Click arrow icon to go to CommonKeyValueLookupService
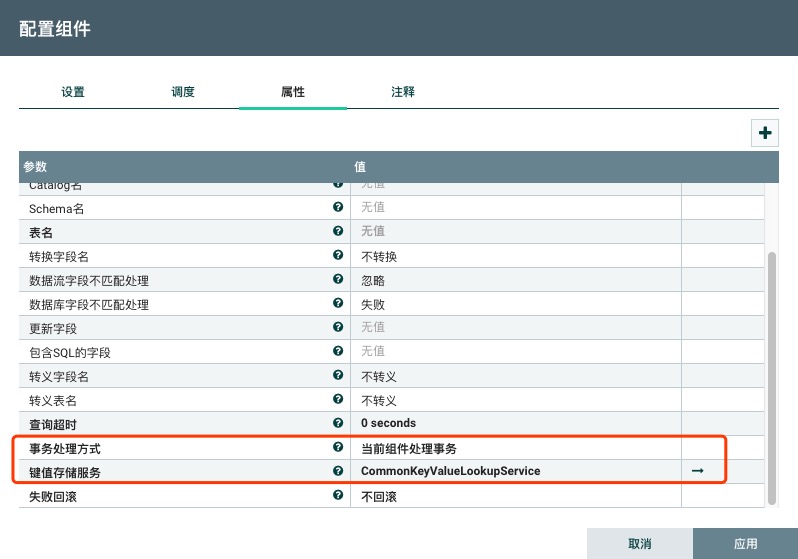The width and height of the screenshot is (798, 559). click(x=697, y=471)
